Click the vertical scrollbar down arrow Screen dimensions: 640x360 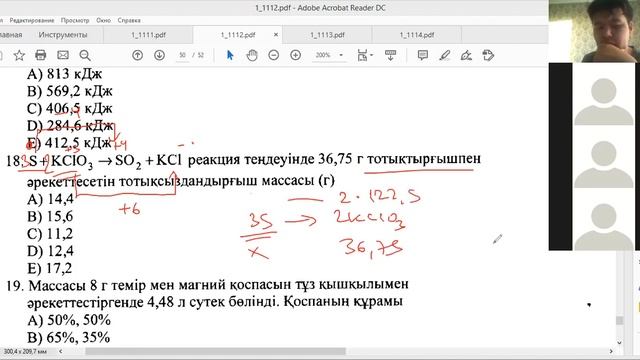(620, 342)
